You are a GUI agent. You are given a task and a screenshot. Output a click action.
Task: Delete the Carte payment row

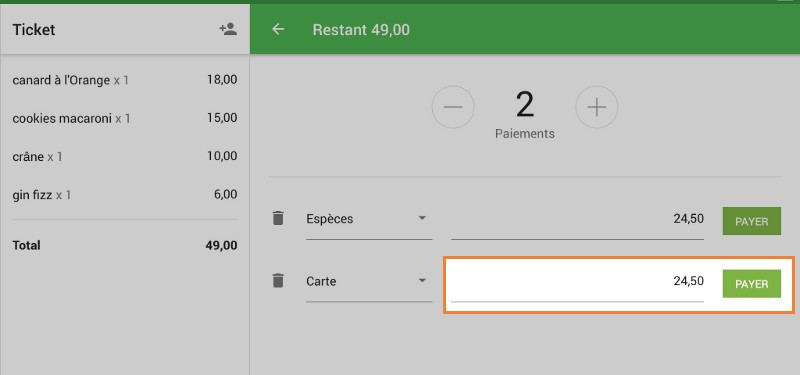pyautogui.click(x=278, y=281)
